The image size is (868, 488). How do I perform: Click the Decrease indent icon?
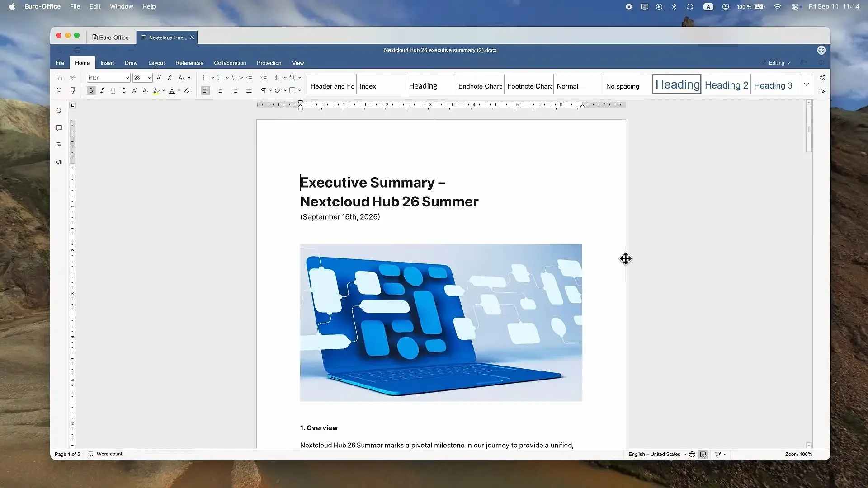coord(249,78)
